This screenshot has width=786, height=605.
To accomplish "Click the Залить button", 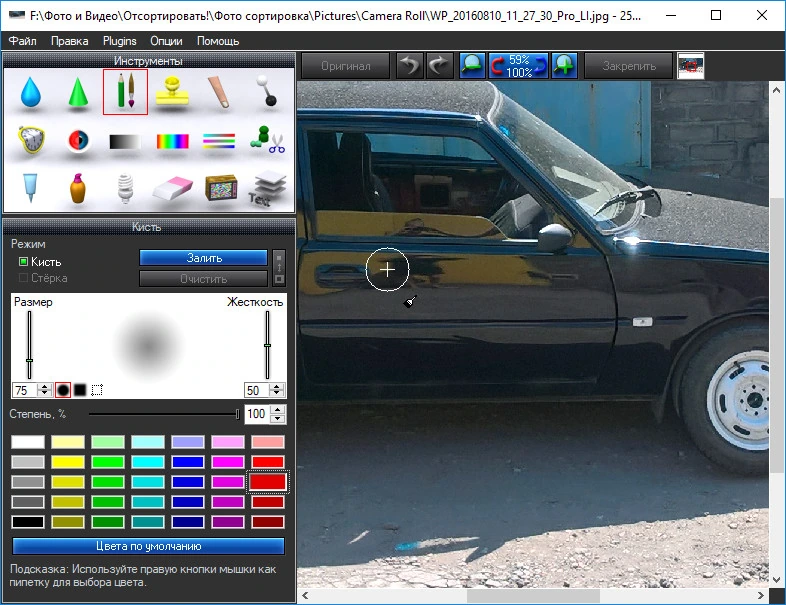I will pos(204,258).
